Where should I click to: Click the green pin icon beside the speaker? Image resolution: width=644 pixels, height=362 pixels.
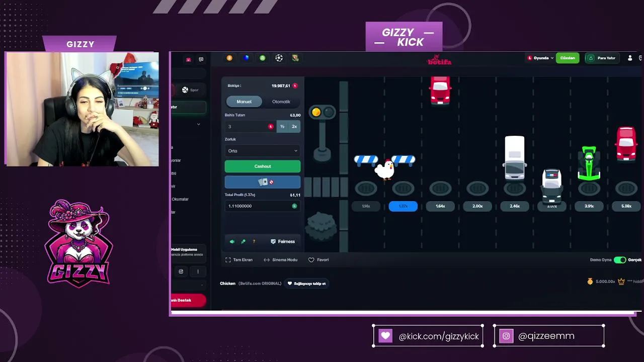[x=243, y=242]
